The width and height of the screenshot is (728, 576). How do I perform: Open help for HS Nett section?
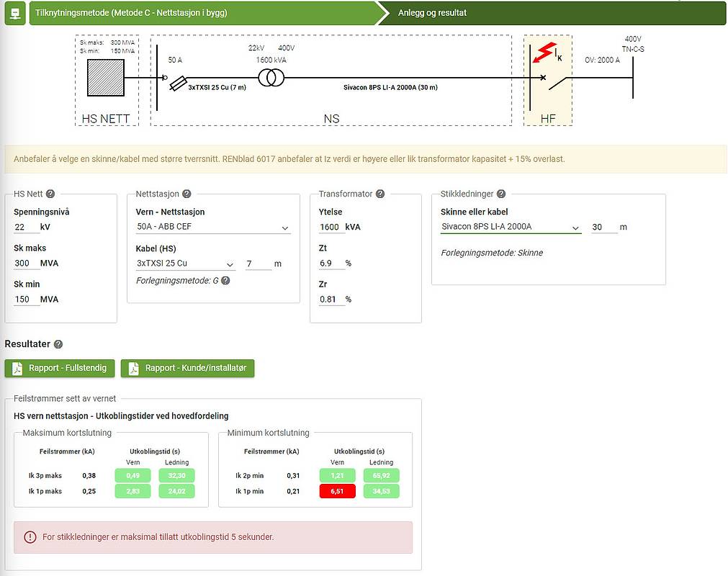point(50,194)
